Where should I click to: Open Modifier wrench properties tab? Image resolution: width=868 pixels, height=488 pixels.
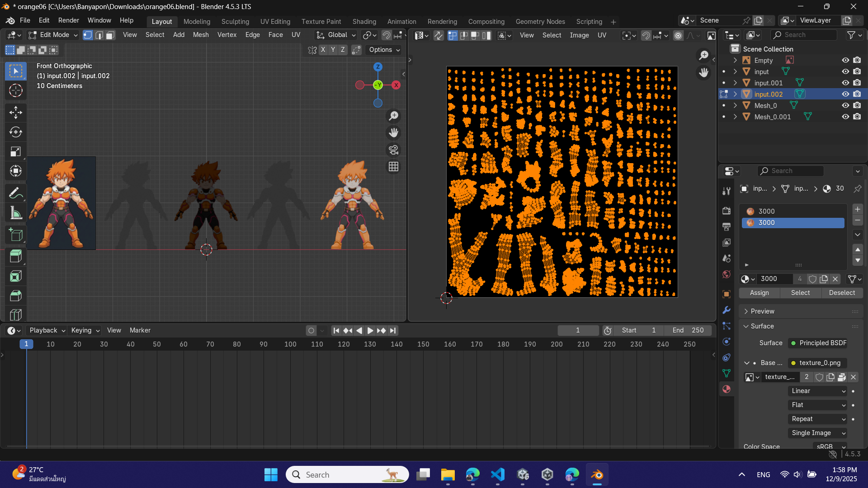click(x=726, y=310)
